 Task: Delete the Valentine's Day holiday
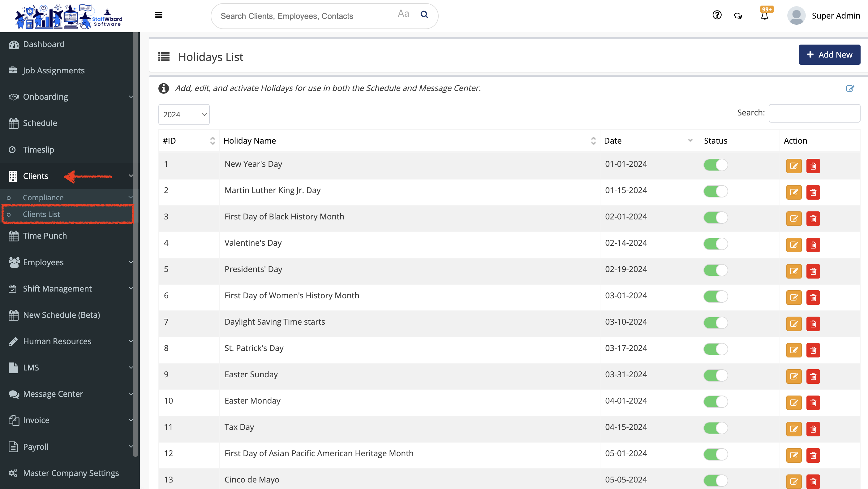click(813, 245)
